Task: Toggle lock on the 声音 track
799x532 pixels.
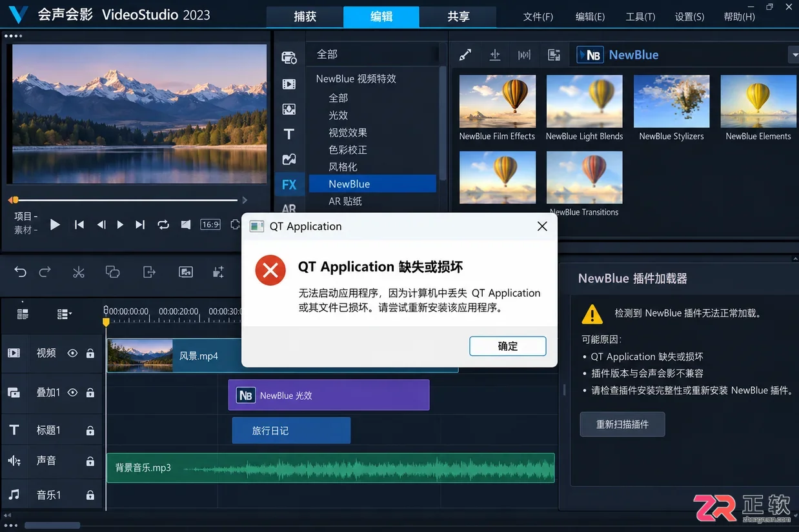Action: pyautogui.click(x=90, y=461)
